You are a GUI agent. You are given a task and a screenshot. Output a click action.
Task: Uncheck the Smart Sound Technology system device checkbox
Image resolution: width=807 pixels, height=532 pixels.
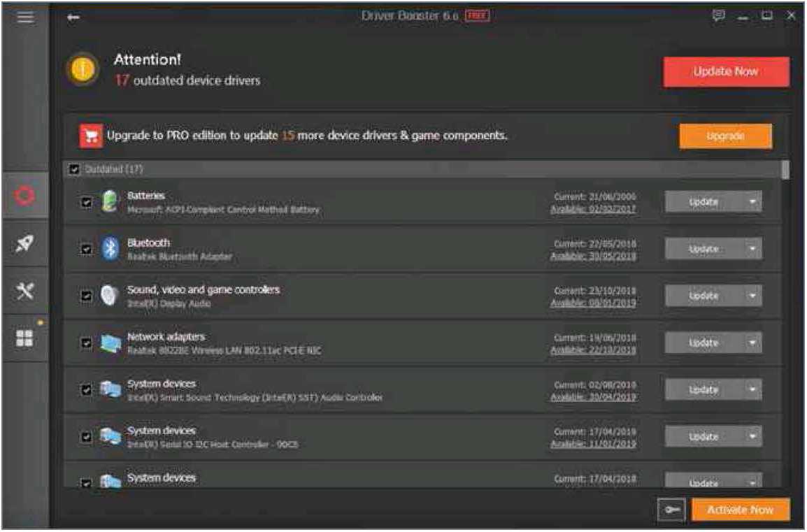point(87,390)
